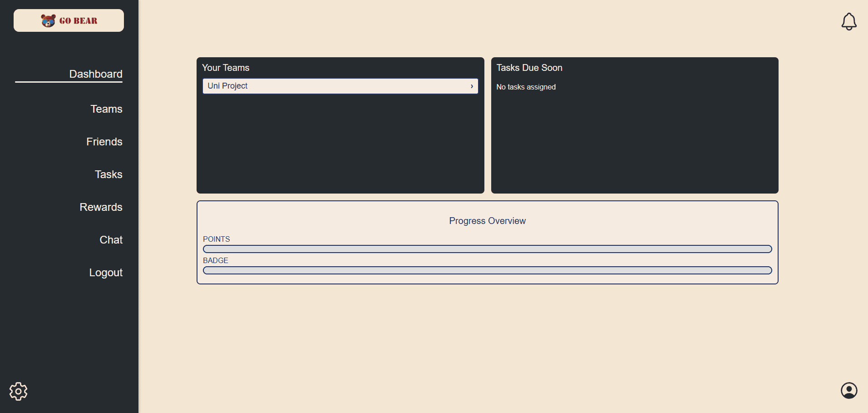The width and height of the screenshot is (868, 413).
Task: Click the BADGE progress bar
Action: tap(487, 270)
